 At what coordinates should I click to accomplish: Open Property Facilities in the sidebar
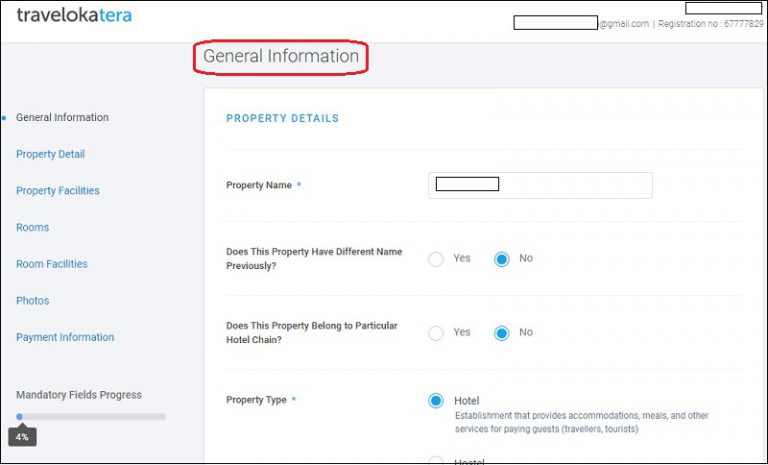(58, 191)
